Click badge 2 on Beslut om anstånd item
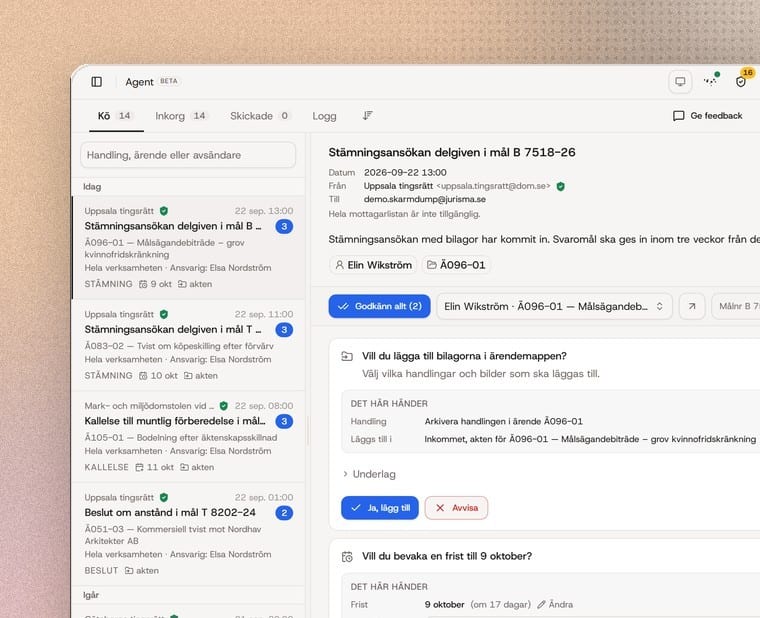The image size is (760, 618). pyautogui.click(x=284, y=513)
